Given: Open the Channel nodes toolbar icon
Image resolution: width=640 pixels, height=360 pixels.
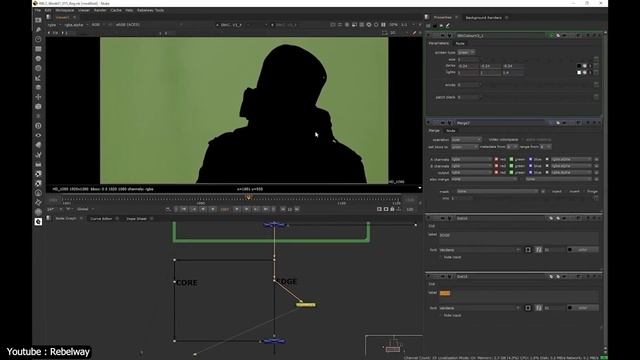Looking at the screenshot, I should click(x=38, y=49).
